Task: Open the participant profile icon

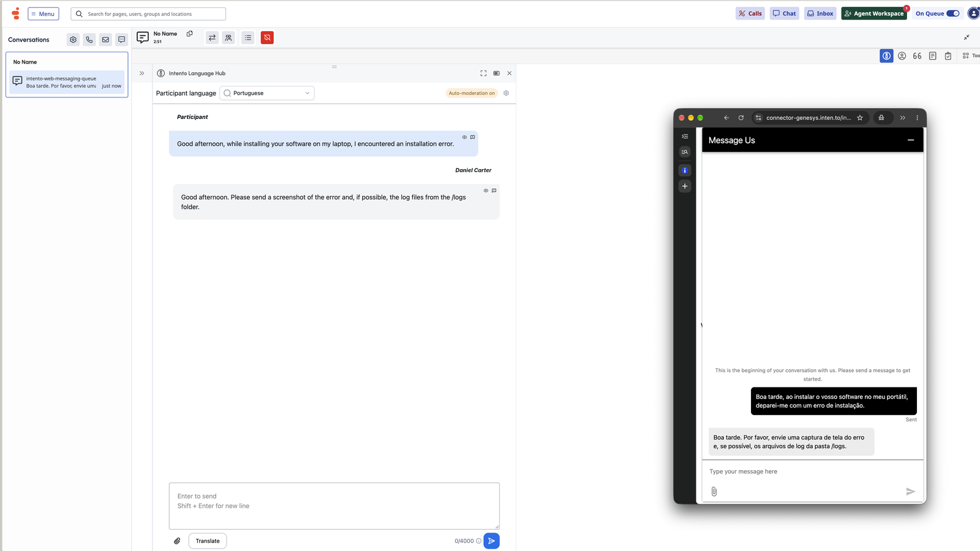Action: (902, 56)
